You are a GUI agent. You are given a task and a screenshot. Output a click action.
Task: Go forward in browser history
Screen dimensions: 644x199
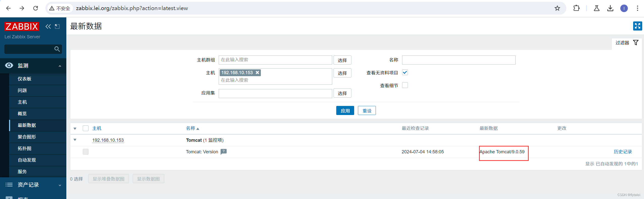click(22, 8)
